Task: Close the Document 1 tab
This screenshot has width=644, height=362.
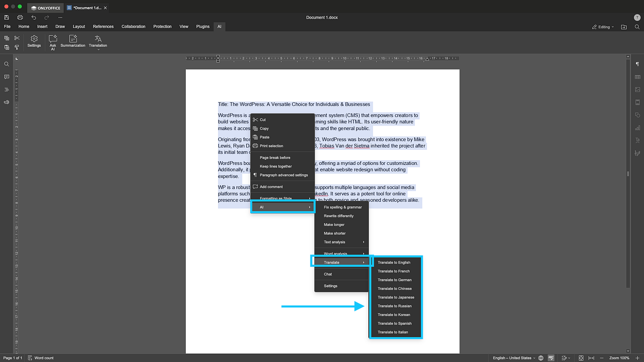Action: [x=105, y=8]
